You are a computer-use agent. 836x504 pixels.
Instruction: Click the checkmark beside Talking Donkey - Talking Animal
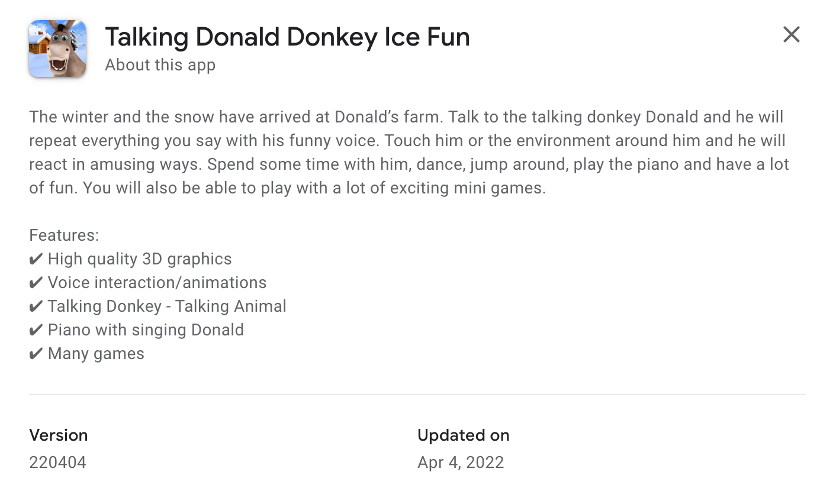[x=36, y=306]
